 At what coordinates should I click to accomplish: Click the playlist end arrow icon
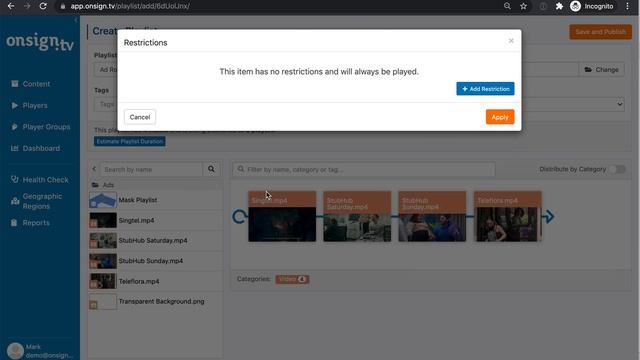[548, 217]
